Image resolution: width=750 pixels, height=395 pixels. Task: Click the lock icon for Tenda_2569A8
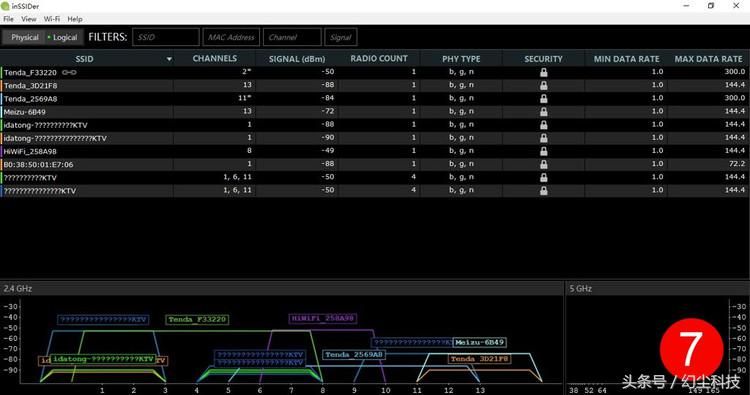(543, 99)
